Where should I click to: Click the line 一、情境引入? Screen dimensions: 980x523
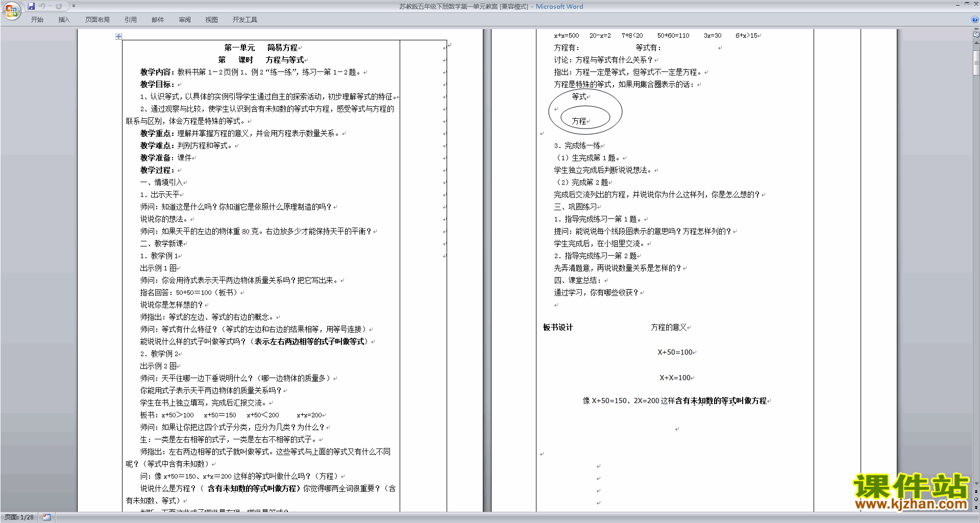click(161, 182)
